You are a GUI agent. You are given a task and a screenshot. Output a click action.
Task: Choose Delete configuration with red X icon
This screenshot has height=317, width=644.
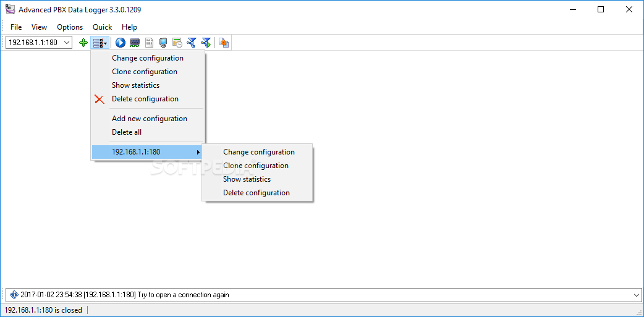click(x=148, y=98)
